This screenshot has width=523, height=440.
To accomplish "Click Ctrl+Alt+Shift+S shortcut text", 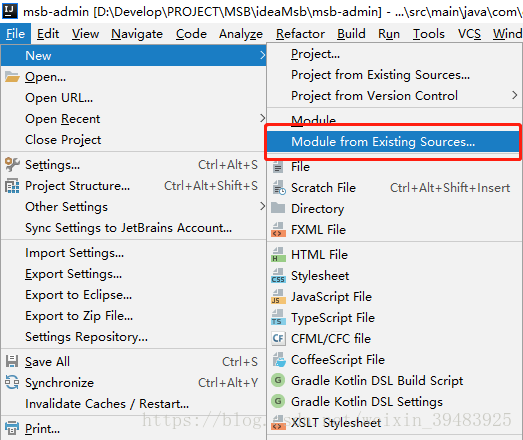I will click(x=211, y=186).
